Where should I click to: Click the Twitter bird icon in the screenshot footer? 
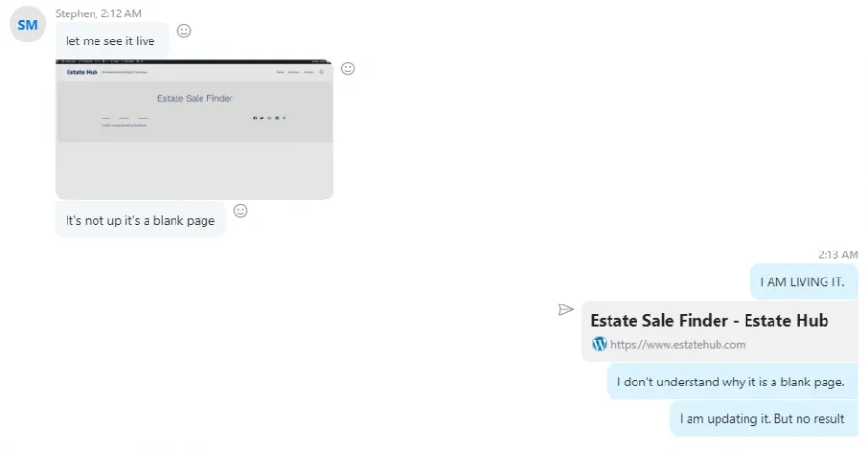click(261, 118)
